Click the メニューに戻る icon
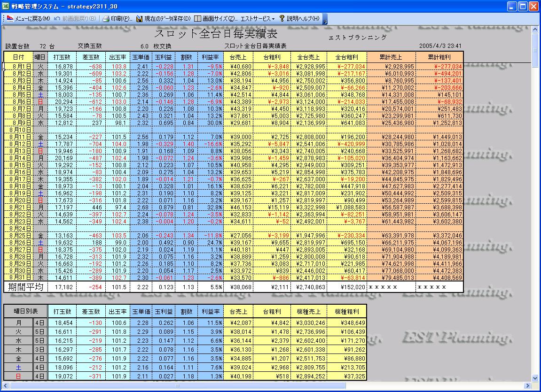Image resolution: width=541 pixels, height=392 pixels. [10, 19]
